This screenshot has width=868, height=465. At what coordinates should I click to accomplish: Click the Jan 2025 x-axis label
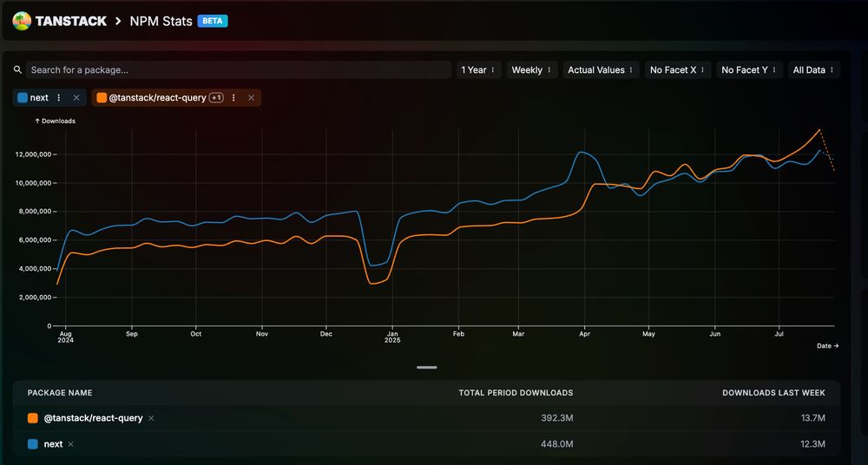tap(392, 337)
